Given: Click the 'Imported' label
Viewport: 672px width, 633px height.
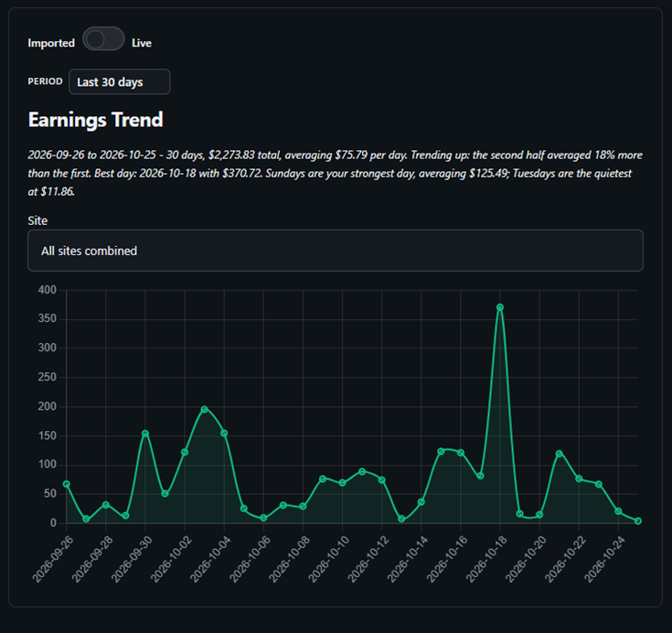Looking at the screenshot, I should tap(51, 43).
